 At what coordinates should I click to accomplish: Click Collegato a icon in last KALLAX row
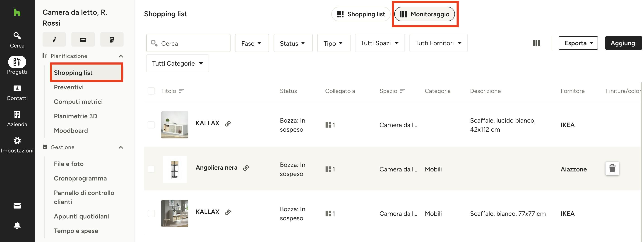330,214
